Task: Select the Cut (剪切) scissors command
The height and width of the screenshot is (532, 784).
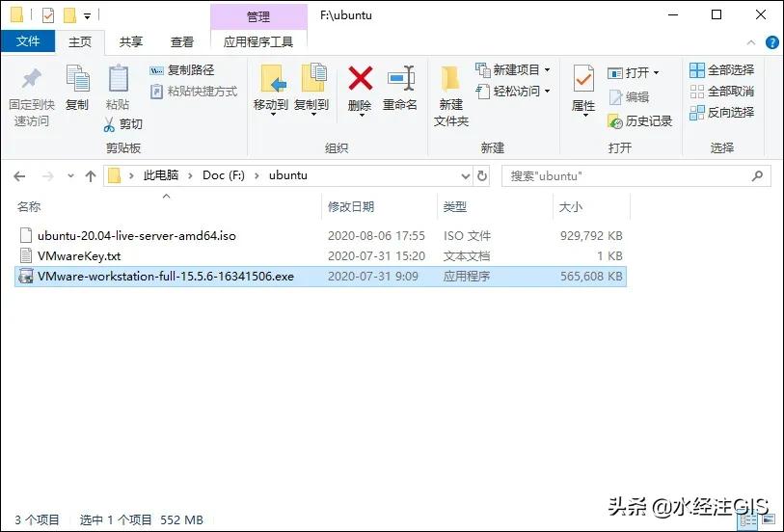Action: 122,124
